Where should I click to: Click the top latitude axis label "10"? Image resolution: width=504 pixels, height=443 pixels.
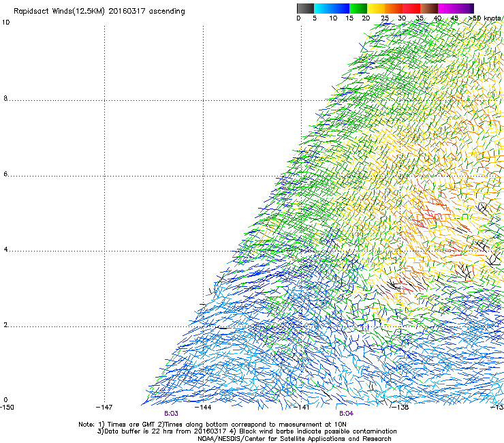(x=5, y=22)
